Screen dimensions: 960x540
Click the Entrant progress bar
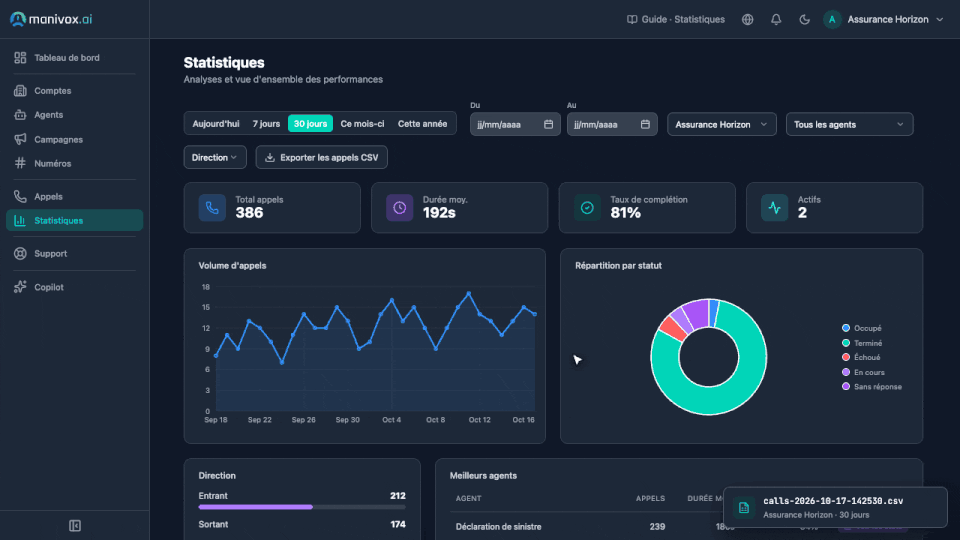(x=302, y=507)
